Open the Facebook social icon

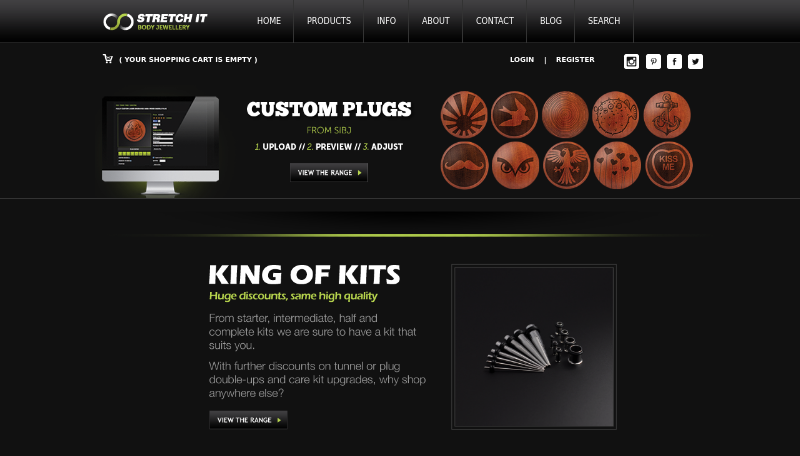[674, 61]
